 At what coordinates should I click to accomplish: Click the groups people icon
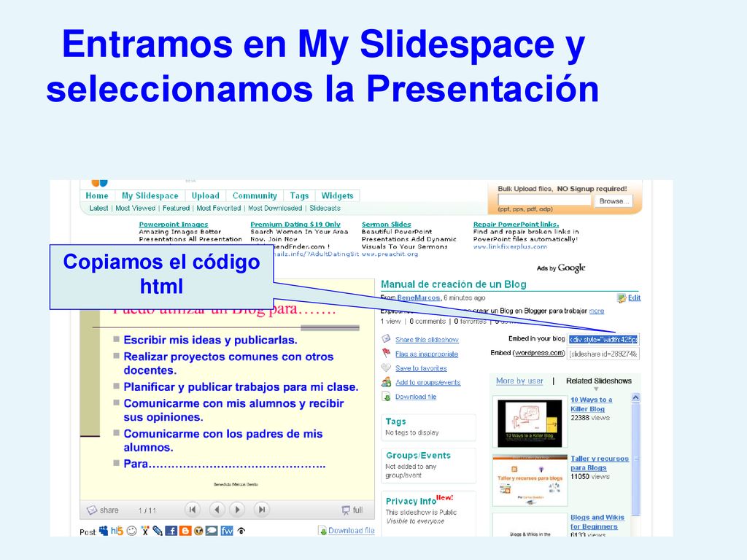387,382
